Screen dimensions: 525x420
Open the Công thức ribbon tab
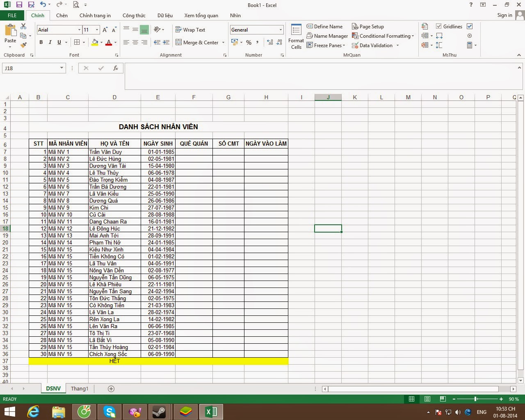(x=134, y=15)
